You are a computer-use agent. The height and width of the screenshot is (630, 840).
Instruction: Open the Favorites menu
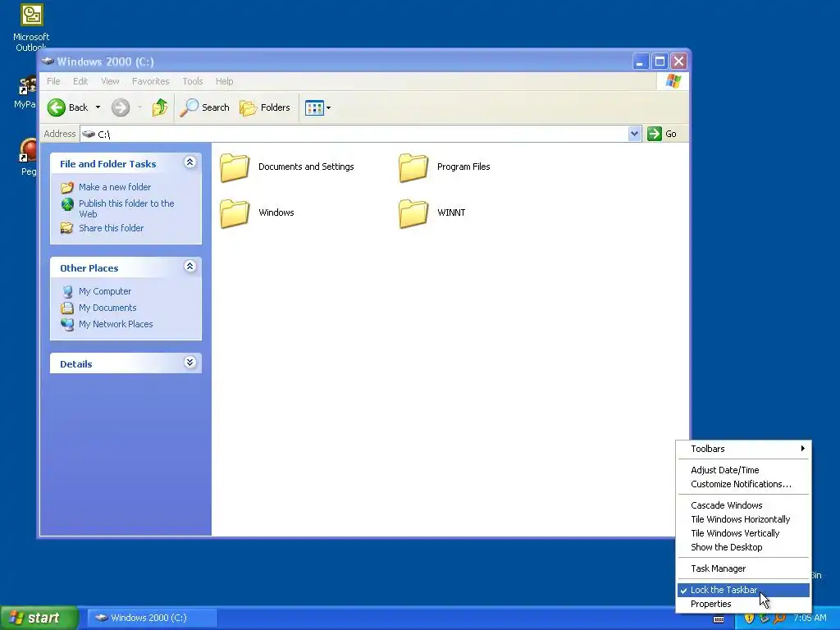tap(151, 81)
